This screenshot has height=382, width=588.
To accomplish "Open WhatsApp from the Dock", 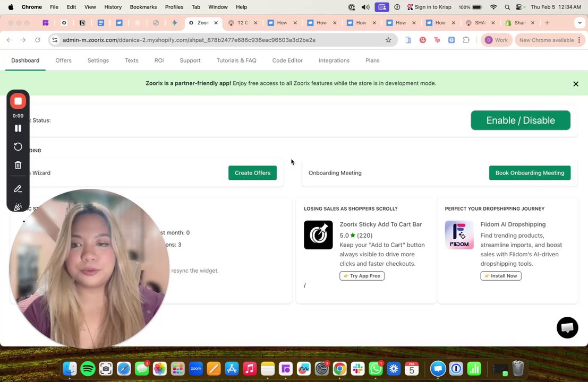I will tap(376, 369).
